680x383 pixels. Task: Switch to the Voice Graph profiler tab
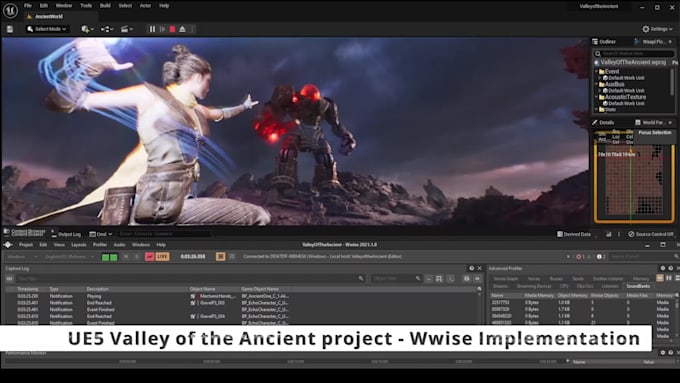pyautogui.click(x=505, y=278)
